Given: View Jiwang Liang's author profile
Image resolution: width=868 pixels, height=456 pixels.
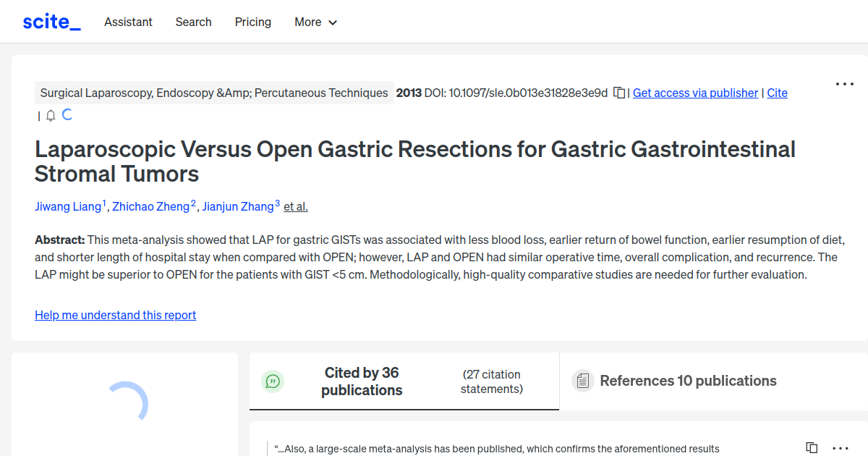Looking at the screenshot, I should click(69, 206).
